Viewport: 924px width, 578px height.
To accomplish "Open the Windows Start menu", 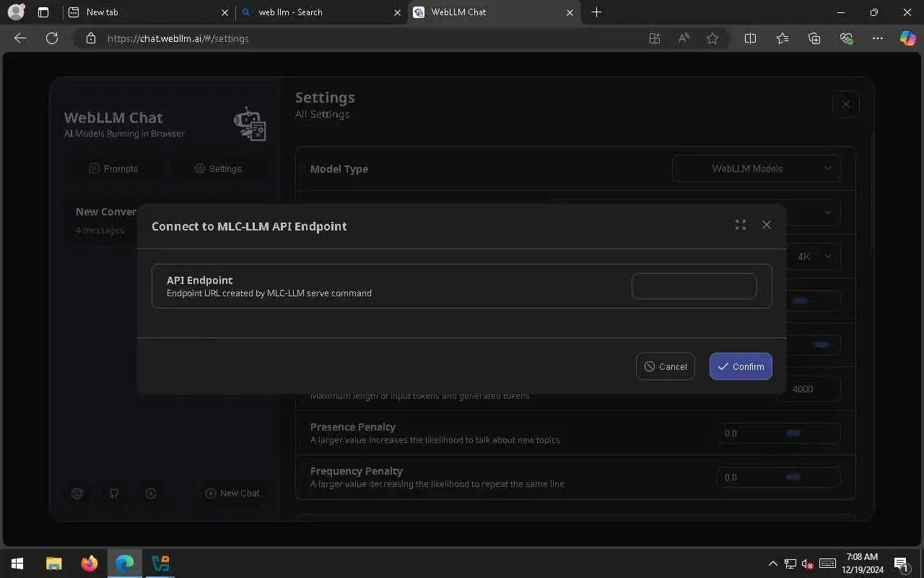I will click(x=17, y=564).
